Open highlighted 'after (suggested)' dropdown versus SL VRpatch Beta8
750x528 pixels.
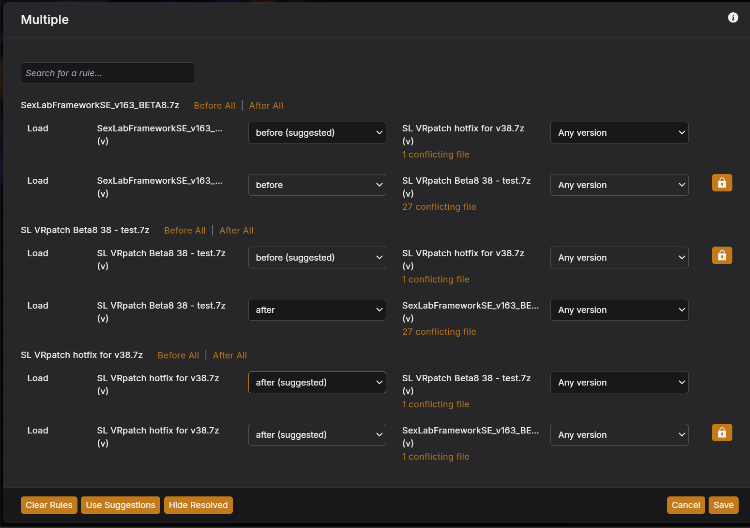tap(317, 382)
